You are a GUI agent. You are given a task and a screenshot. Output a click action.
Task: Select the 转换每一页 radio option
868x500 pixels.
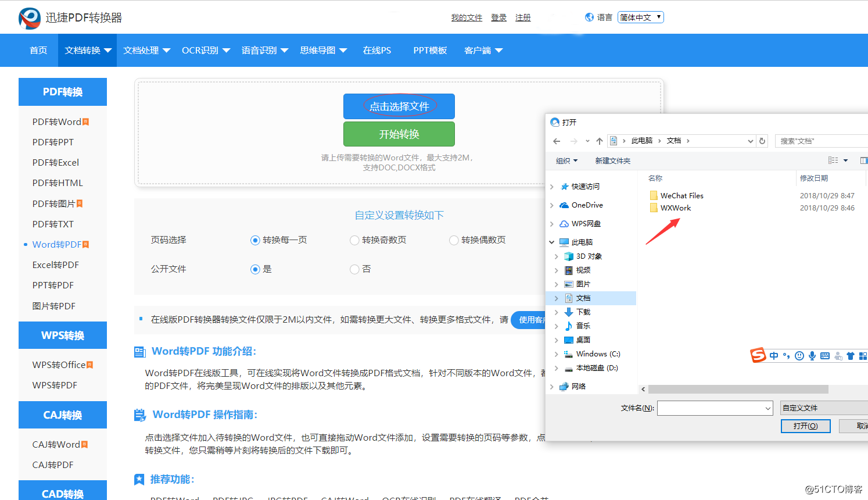(x=255, y=240)
